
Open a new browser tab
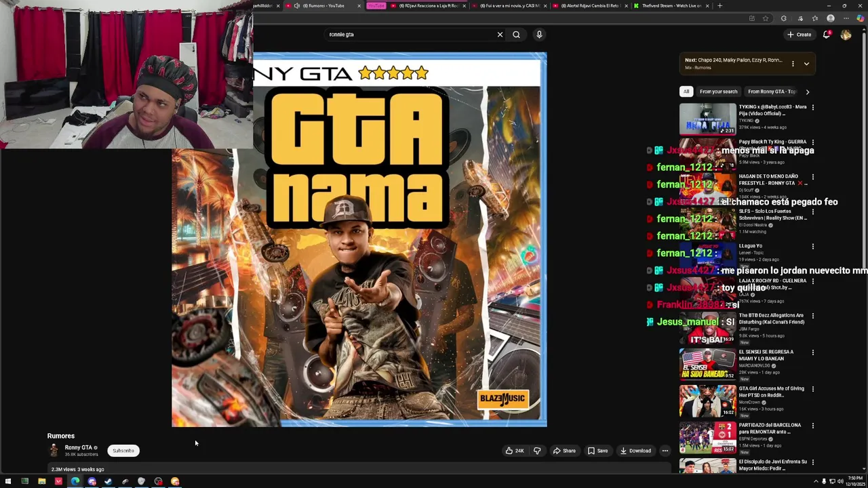pos(719,5)
